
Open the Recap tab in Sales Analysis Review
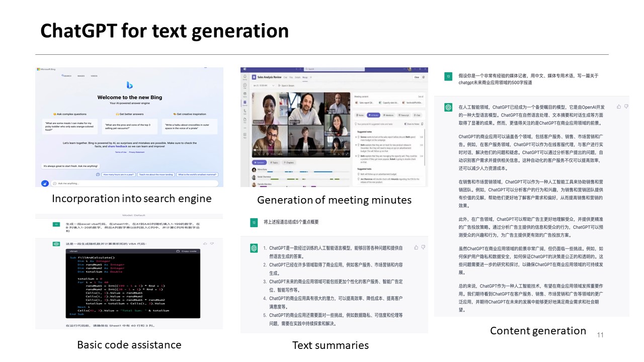click(305, 77)
